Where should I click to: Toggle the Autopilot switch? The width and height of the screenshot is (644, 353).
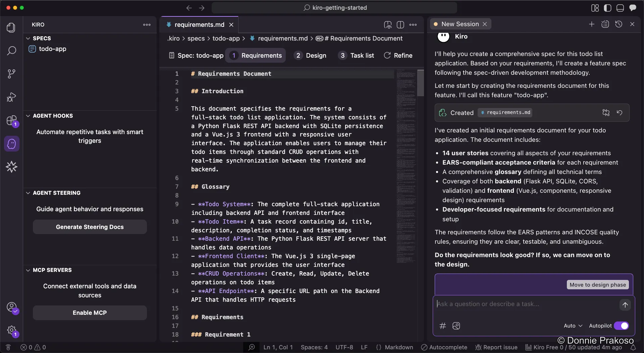(x=621, y=326)
